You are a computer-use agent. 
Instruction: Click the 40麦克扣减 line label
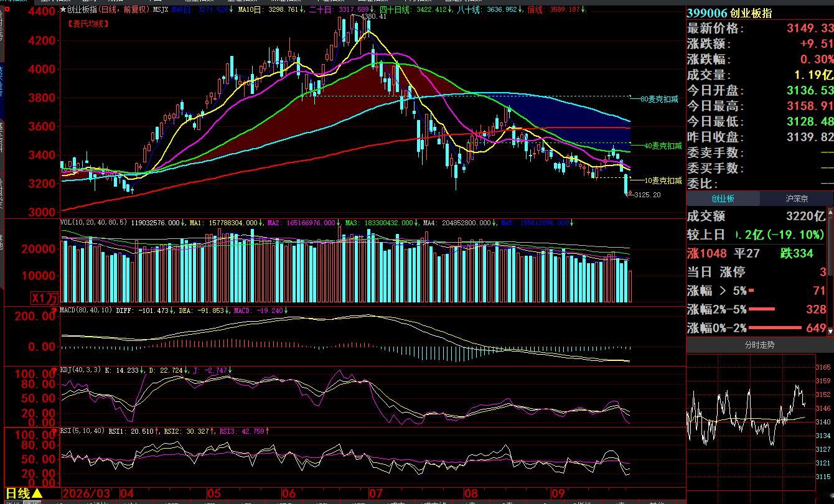click(663, 146)
